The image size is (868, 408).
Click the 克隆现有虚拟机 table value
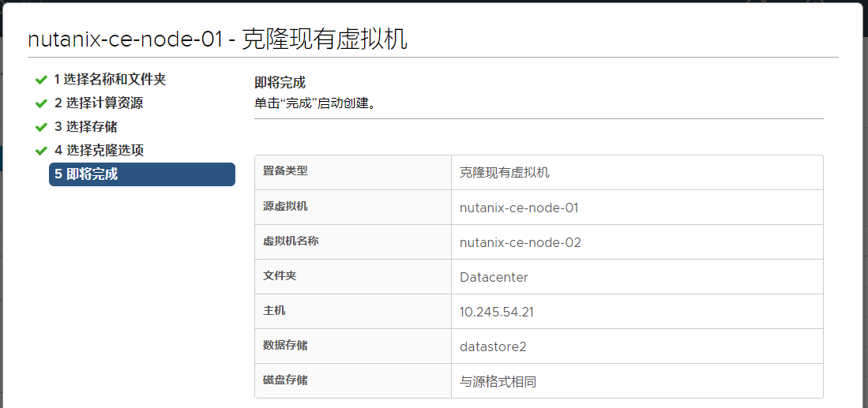coord(505,173)
